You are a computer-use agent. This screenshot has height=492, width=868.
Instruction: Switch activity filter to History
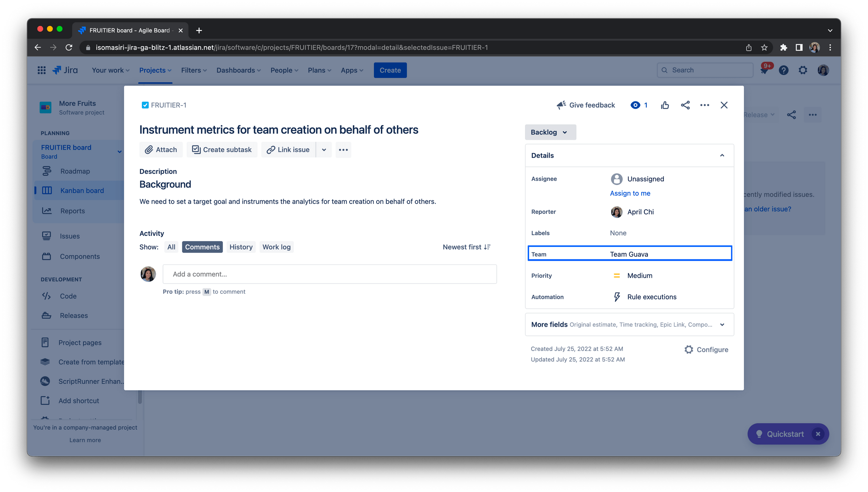tap(241, 247)
